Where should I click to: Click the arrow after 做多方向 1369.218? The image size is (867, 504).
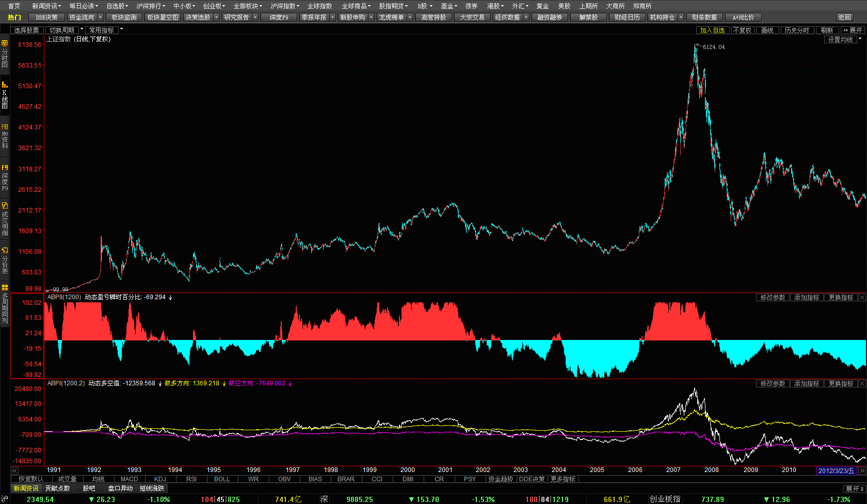point(224,384)
